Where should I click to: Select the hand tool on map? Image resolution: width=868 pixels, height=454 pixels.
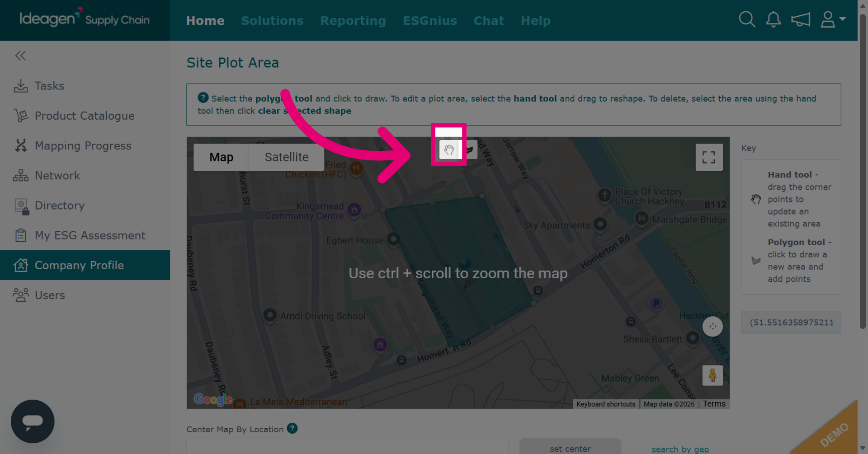(448, 150)
